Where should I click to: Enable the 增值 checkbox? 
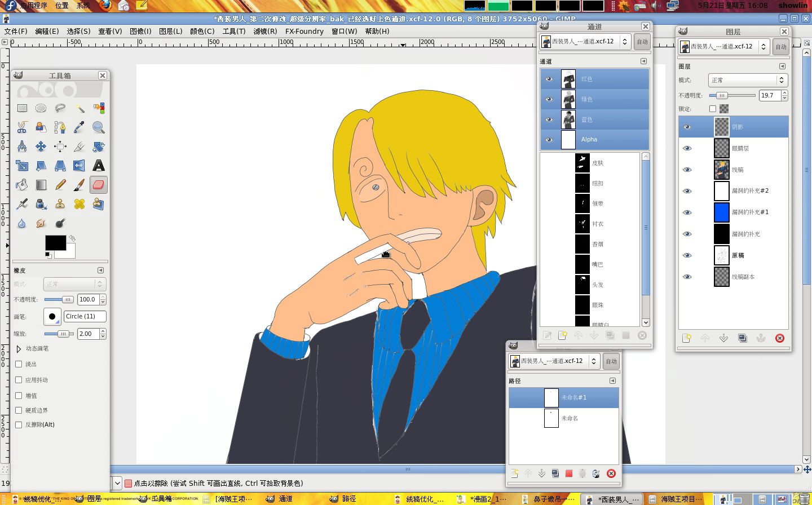(19, 396)
